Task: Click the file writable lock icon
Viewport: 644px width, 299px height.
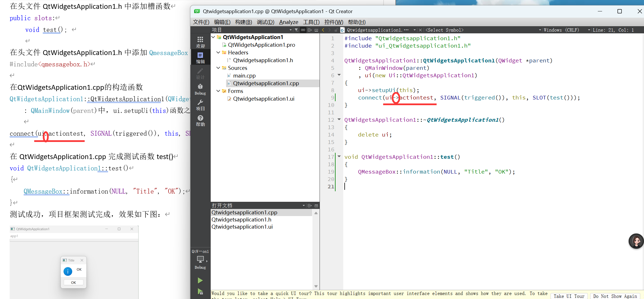Action: click(336, 30)
